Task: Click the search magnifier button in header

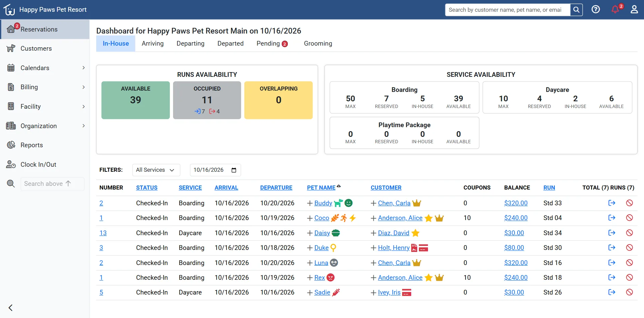Action: tap(576, 10)
